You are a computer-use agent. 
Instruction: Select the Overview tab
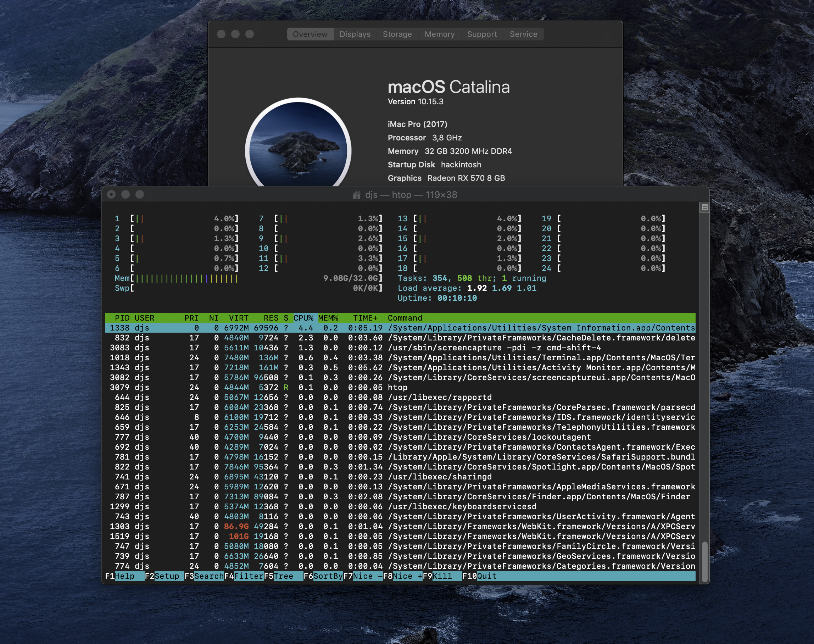click(310, 34)
